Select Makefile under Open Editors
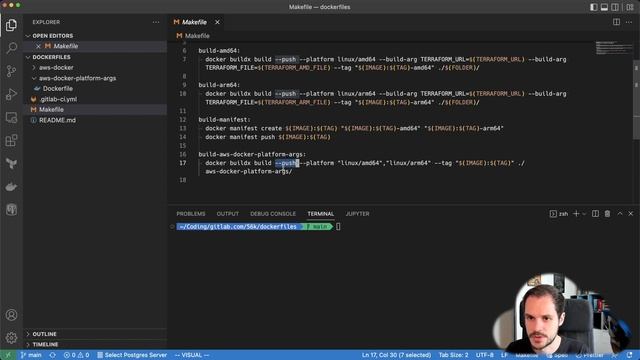The image size is (640, 360). 65,46
